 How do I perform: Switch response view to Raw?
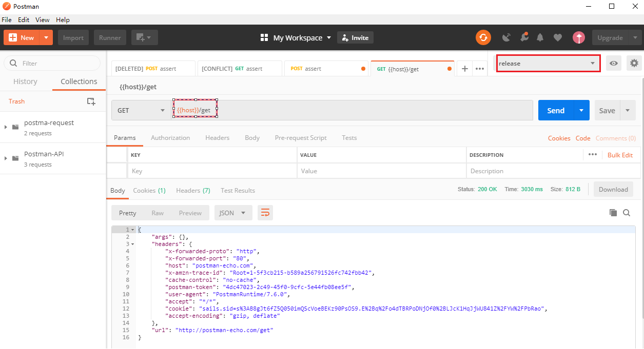tap(158, 213)
